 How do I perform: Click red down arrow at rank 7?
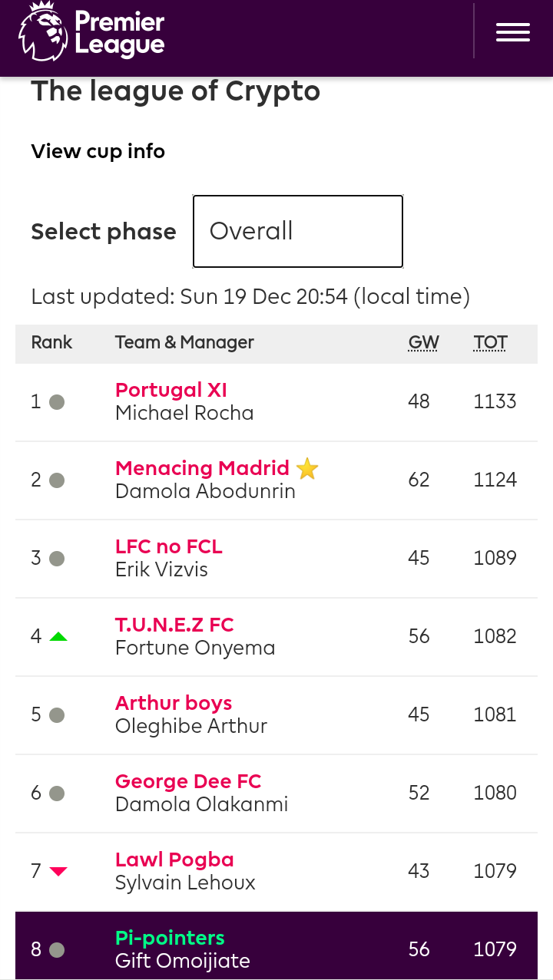click(58, 871)
